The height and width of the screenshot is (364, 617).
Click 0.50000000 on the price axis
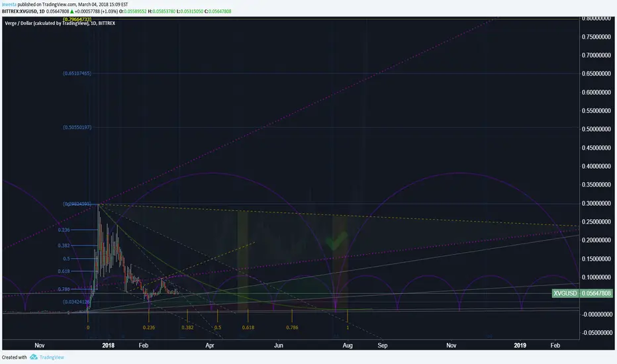(x=596, y=129)
